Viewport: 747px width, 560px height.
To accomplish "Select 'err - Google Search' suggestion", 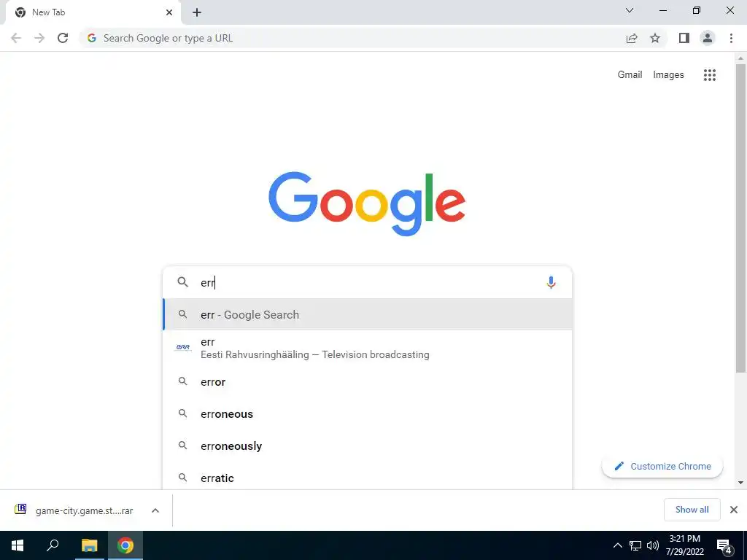I will point(368,314).
